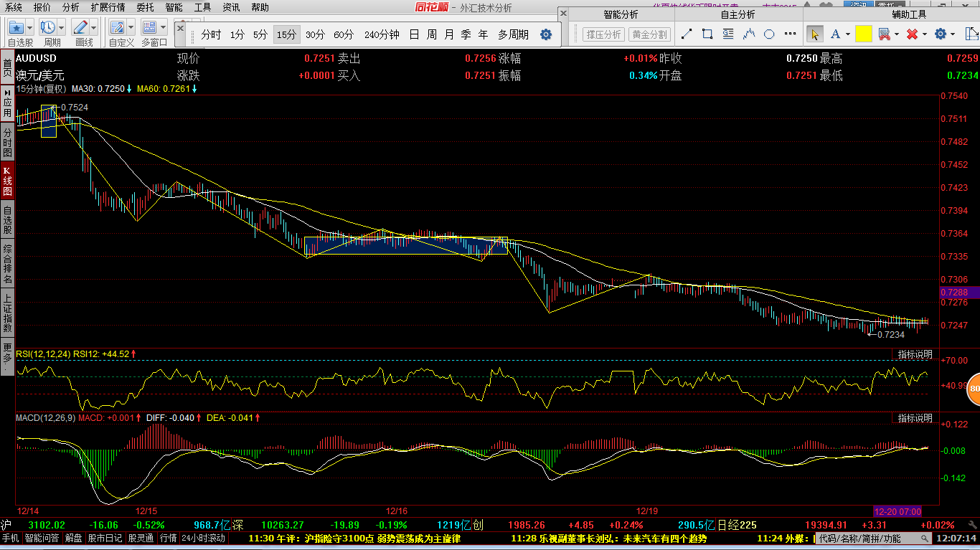Click the 画线 pencil icon
This screenshot has width=980, height=550.
point(80,27)
